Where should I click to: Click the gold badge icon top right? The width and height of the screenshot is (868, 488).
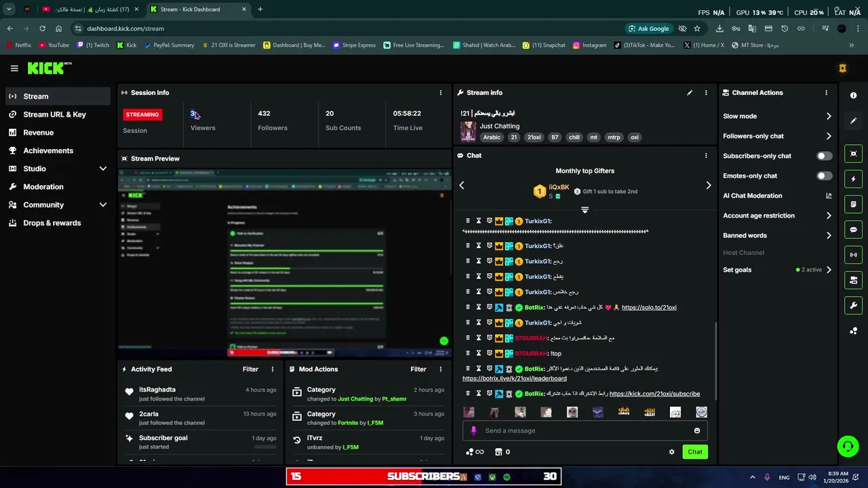843,68
